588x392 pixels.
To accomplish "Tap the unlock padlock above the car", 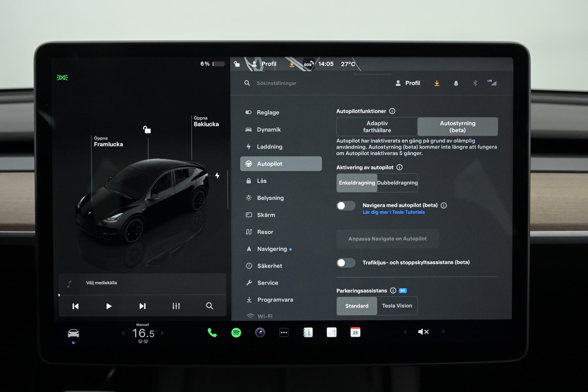I will point(147,130).
